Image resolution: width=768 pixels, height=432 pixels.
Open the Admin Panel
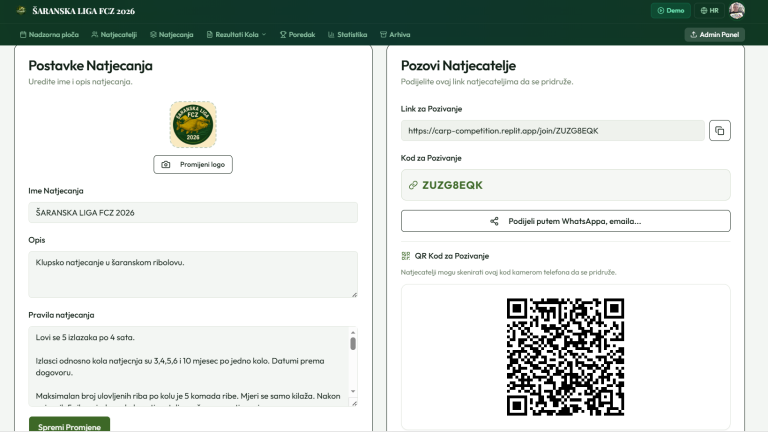click(715, 35)
